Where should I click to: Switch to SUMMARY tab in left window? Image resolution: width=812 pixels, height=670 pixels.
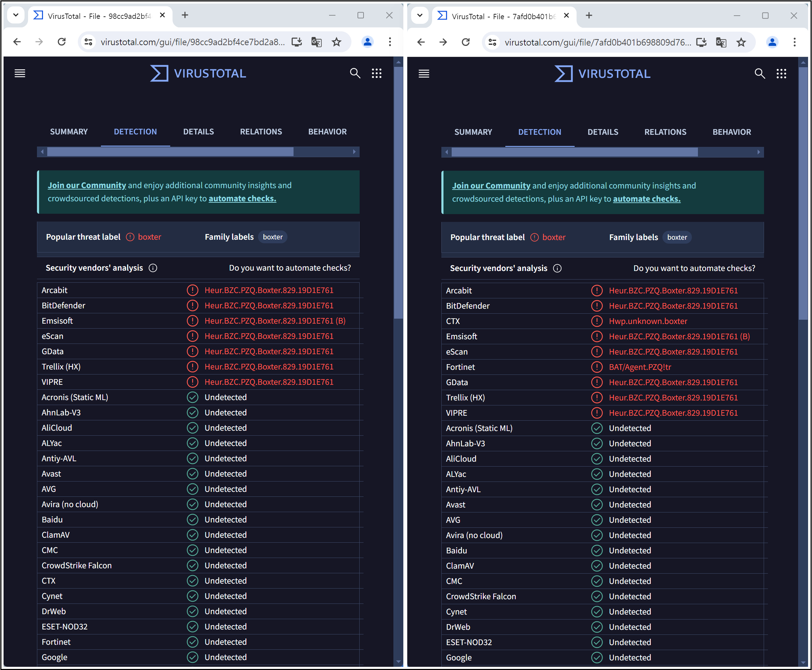tap(69, 132)
